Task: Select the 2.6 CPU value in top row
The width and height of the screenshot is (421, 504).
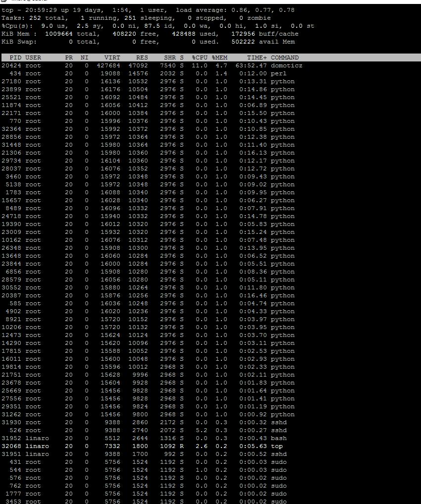Action: [x=202, y=446]
